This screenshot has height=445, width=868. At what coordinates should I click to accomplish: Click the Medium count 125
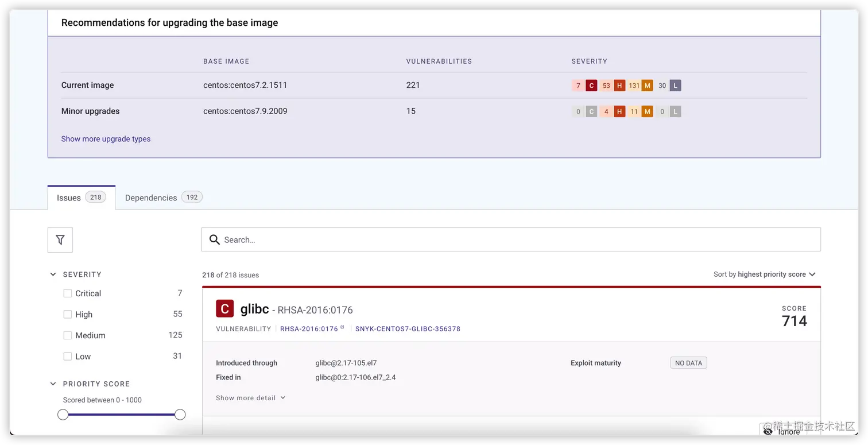[x=176, y=335]
